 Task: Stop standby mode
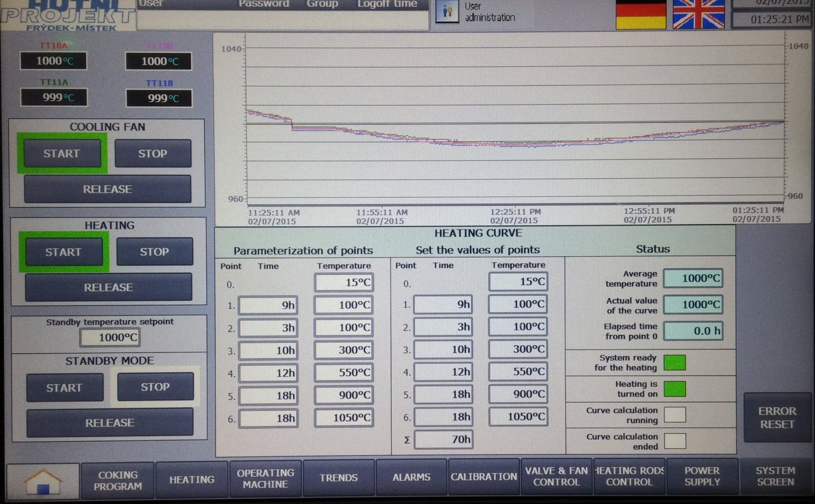pos(155,387)
